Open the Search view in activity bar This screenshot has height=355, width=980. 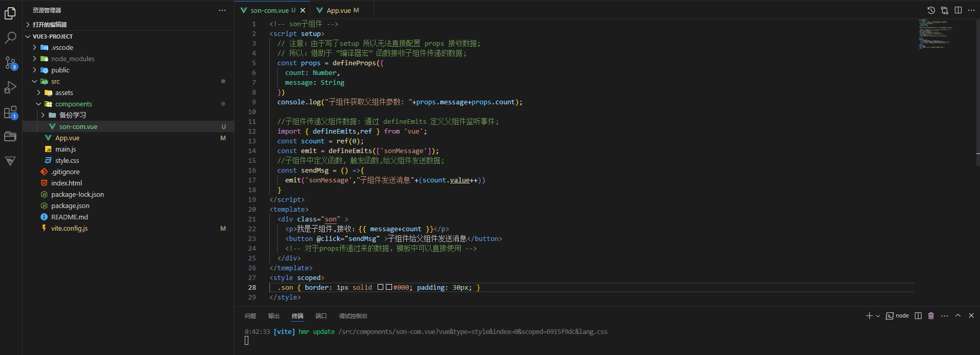(x=10, y=38)
